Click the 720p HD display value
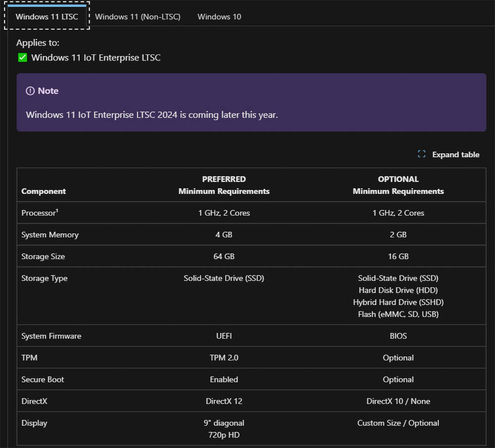The width and height of the screenshot is (495, 448). pyautogui.click(x=224, y=435)
